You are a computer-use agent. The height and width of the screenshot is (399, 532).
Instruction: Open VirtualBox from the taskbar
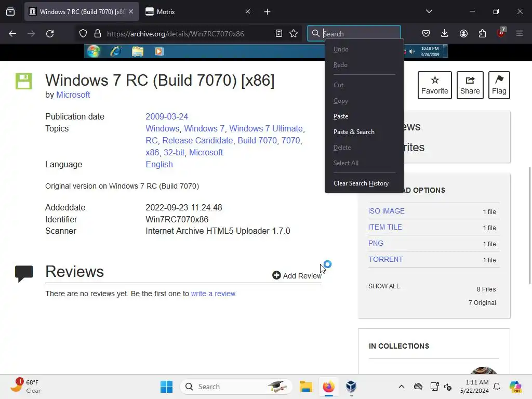(x=351, y=387)
